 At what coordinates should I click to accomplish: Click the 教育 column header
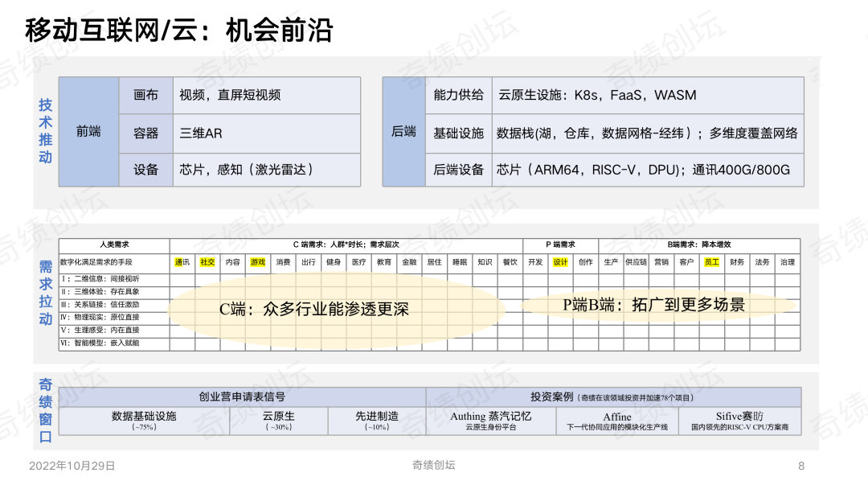(384, 262)
